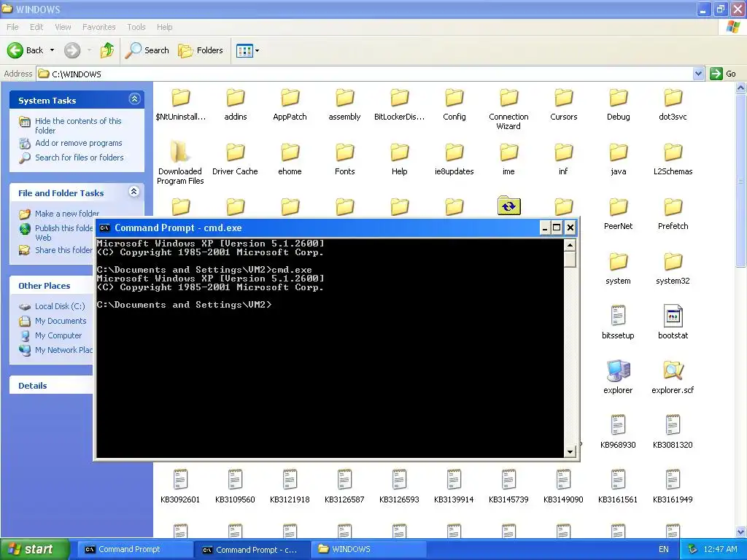Image resolution: width=747 pixels, height=560 pixels.
Task: Open the Cursors folder
Action: tap(564, 104)
